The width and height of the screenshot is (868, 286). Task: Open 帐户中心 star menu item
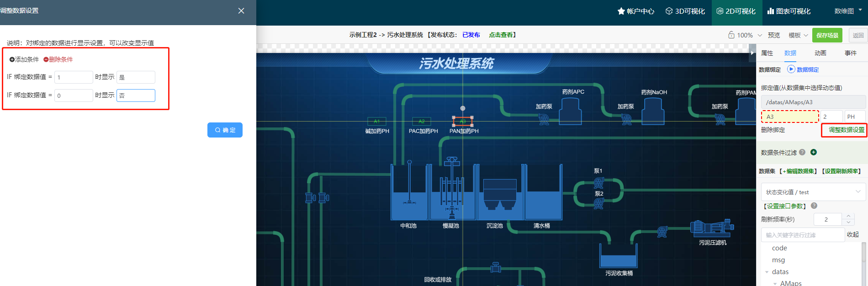635,11
